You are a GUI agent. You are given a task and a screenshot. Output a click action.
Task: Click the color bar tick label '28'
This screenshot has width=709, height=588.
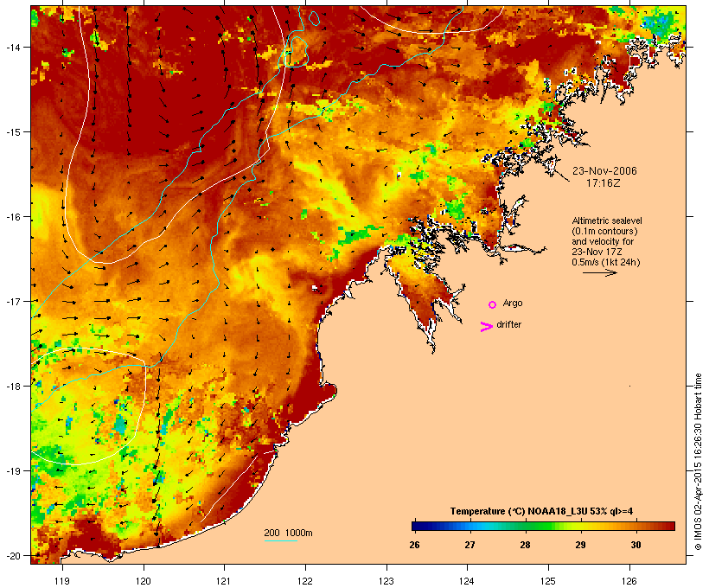click(x=525, y=545)
